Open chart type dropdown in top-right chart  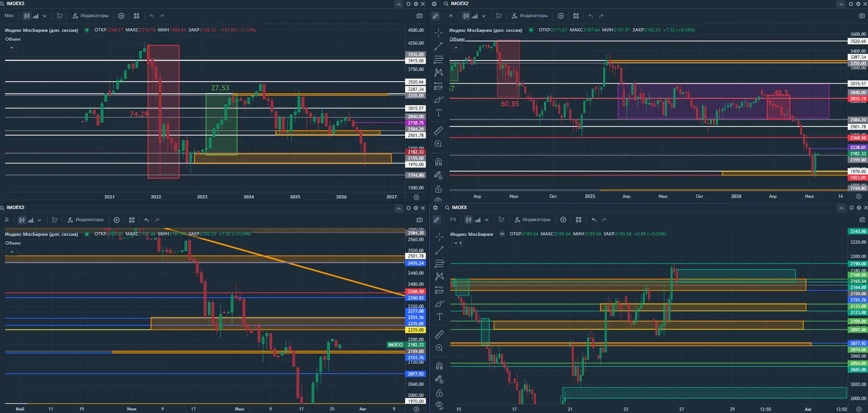point(484,16)
